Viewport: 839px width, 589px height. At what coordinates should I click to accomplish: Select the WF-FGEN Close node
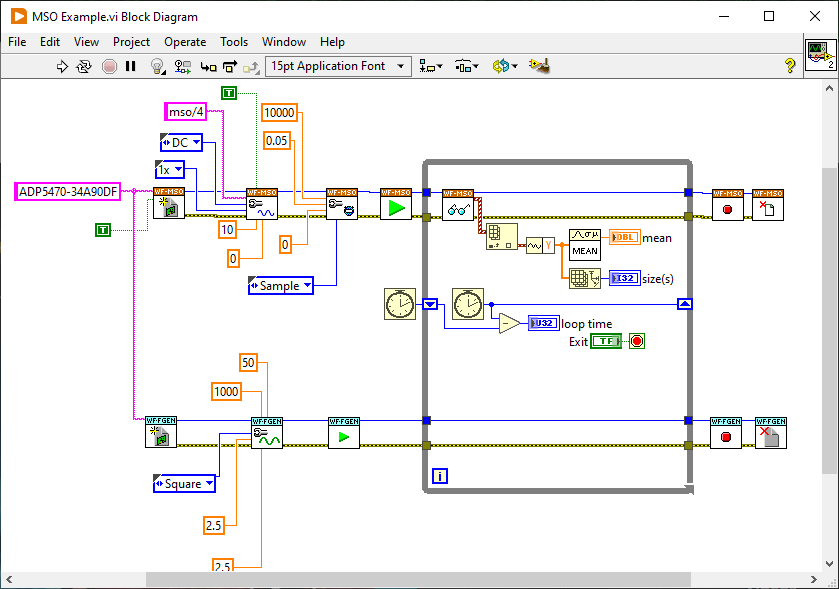coord(771,433)
